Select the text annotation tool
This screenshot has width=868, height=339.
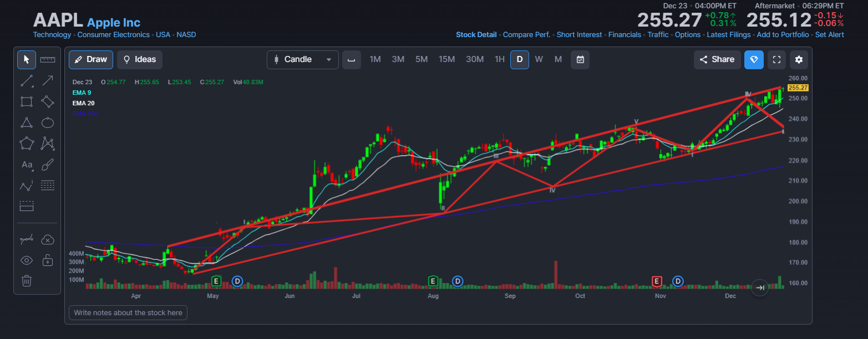click(27, 165)
